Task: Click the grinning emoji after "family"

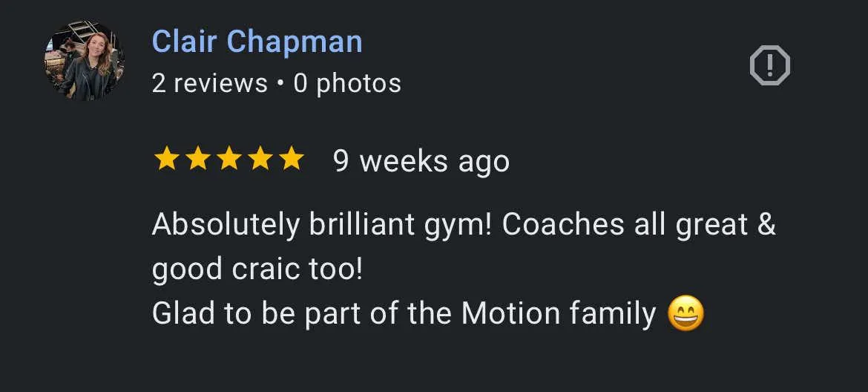Action: 685,313
